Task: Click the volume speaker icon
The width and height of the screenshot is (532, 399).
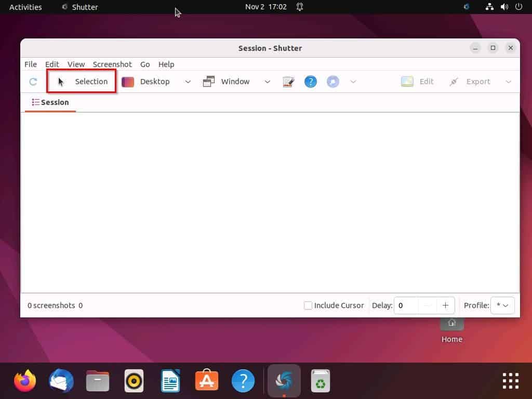Action: (504, 7)
